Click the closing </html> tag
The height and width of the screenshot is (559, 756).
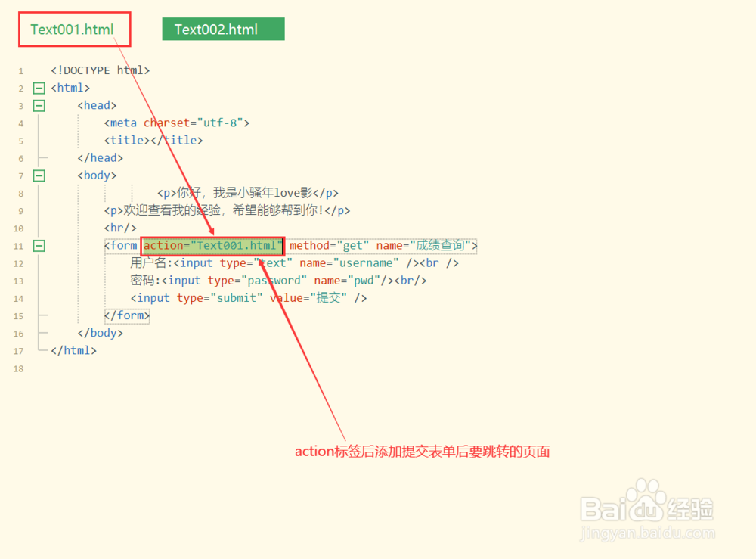74,350
